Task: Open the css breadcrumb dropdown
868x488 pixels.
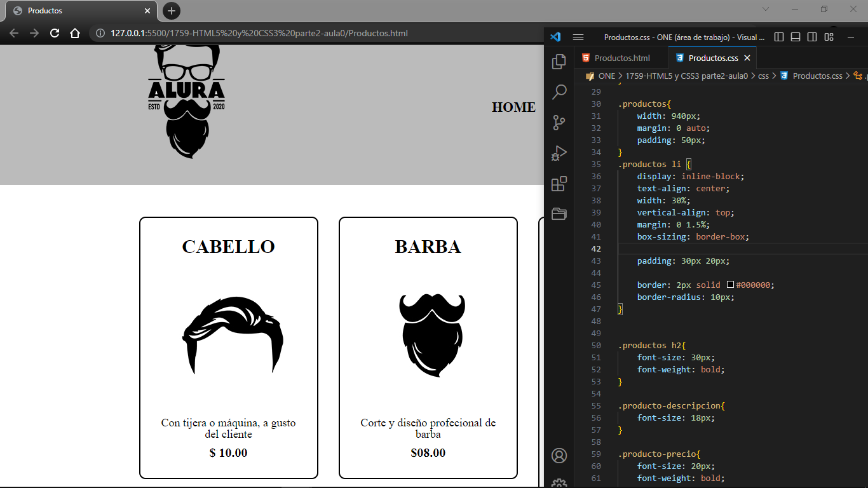Action: 764,76
